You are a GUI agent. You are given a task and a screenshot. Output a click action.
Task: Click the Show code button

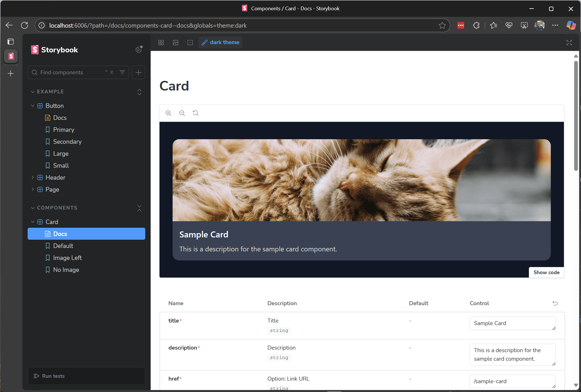coord(546,272)
